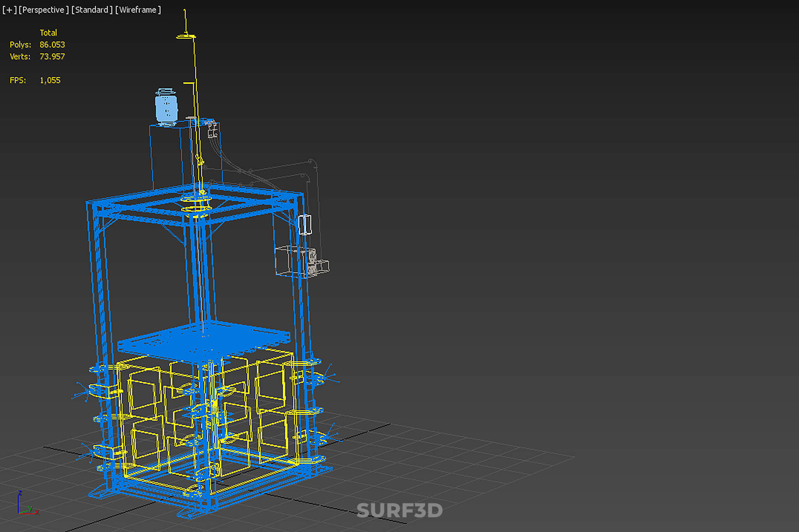Open the [Perspective] view label menu

[44, 10]
